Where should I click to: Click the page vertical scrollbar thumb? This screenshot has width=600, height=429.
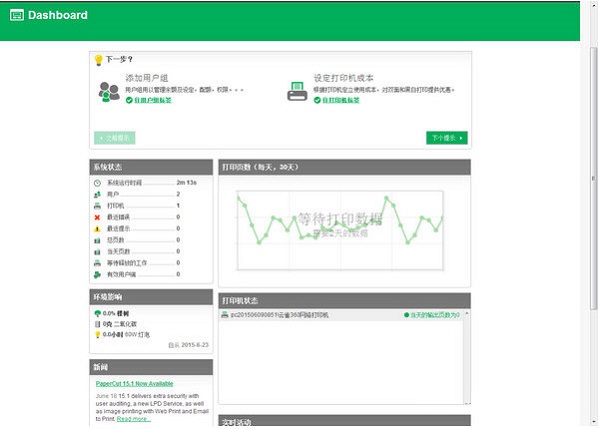click(594, 178)
